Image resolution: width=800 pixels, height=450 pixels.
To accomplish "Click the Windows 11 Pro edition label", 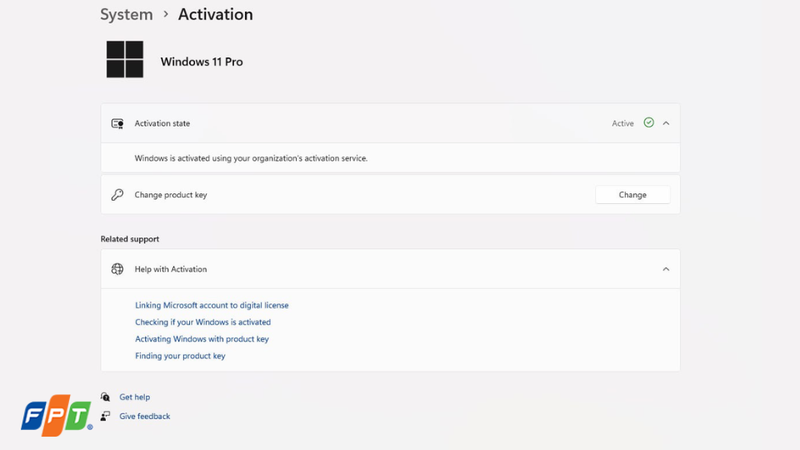I will click(x=202, y=62).
